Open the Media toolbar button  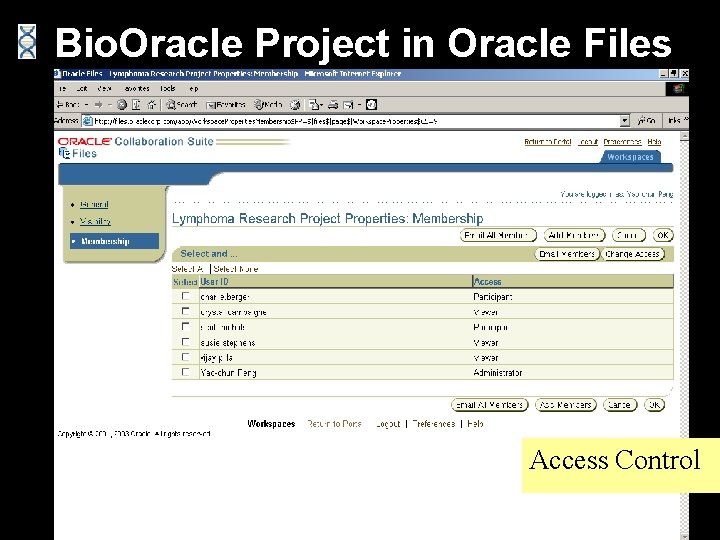tap(268, 105)
